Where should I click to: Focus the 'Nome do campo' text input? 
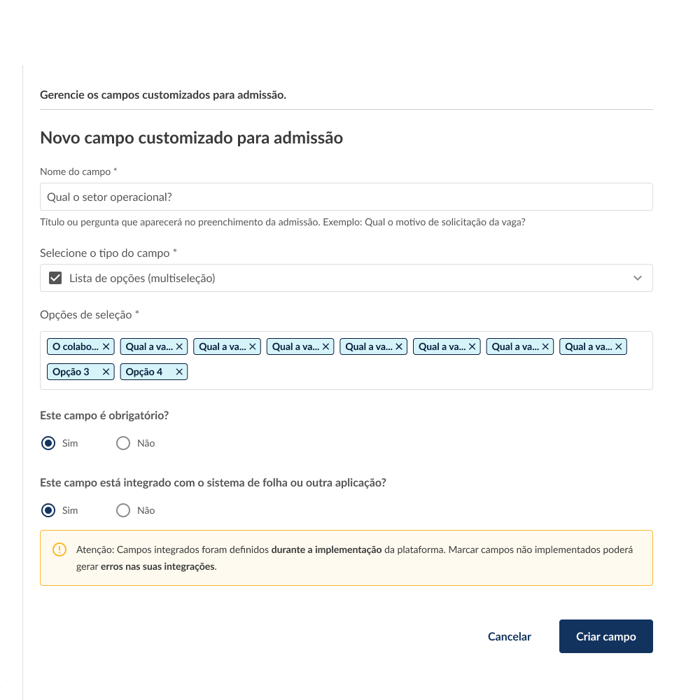click(x=346, y=197)
